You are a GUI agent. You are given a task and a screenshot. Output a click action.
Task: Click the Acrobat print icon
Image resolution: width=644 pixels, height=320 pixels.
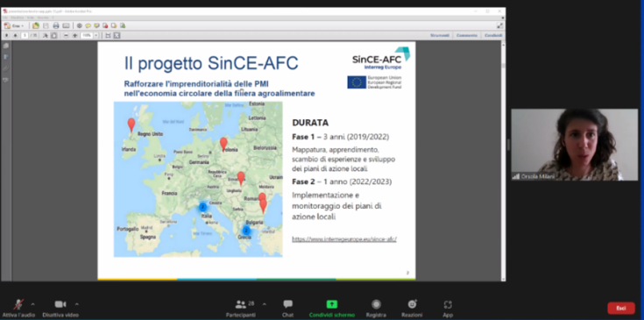pyautogui.click(x=56, y=25)
